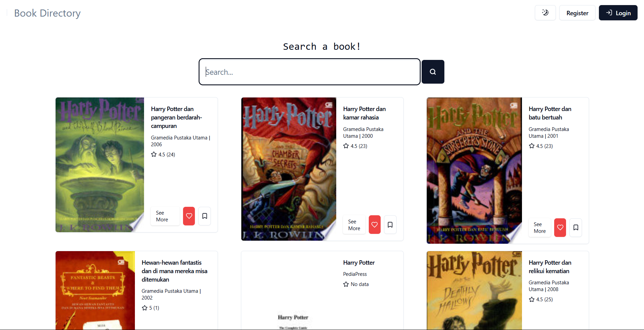Click Gramedia Pustaka Utama | 2002 text
Screen dimensions: 644x330
tap(171, 294)
